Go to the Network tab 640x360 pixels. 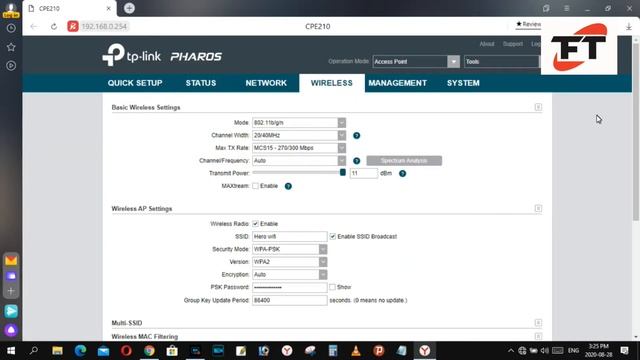point(266,83)
